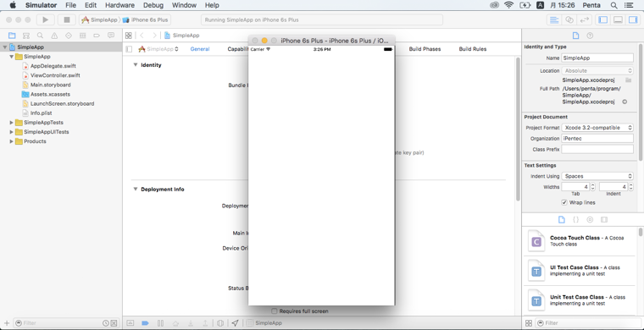Switch to the Standard editor
The width and height of the screenshot is (644, 330).
pyautogui.click(x=554, y=19)
